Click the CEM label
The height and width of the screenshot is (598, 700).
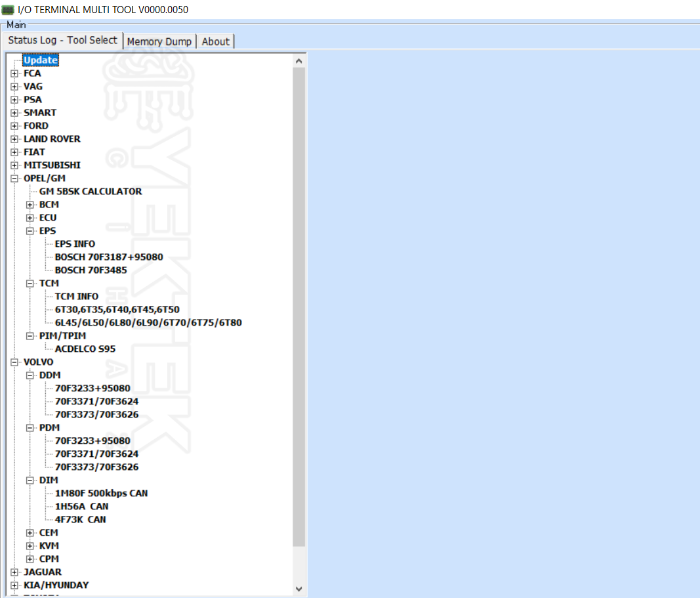(49, 533)
